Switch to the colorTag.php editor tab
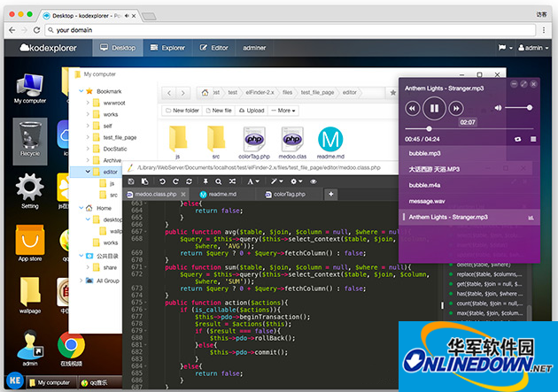This screenshot has width=558, height=392. point(289,195)
